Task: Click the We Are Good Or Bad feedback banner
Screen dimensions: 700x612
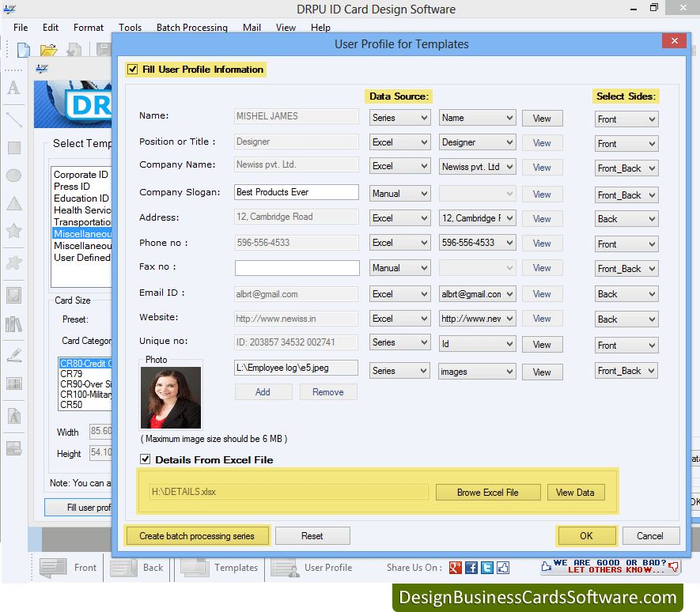Action: click(x=610, y=566)
